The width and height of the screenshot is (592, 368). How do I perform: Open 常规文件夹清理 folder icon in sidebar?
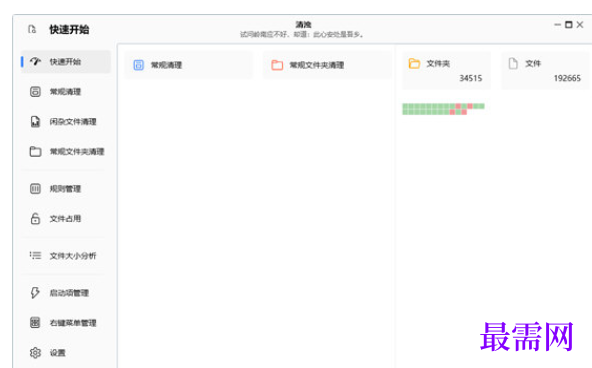click(x=35, y=151)
